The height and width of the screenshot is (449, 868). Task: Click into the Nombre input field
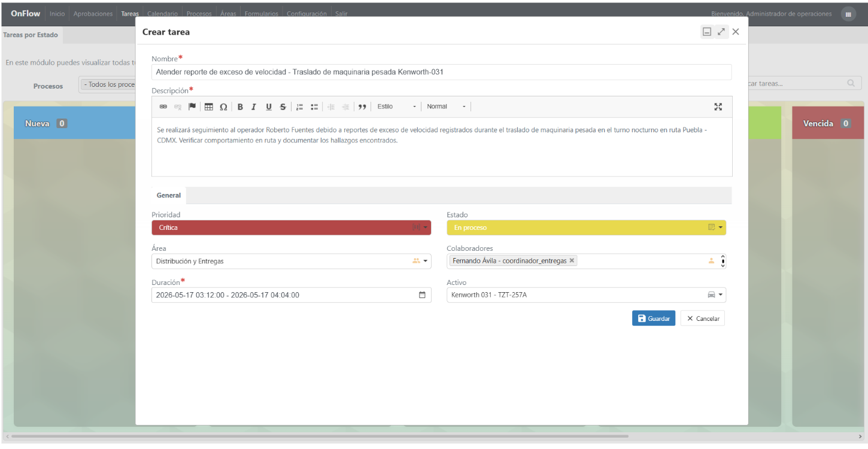click(x=441, y=72)
